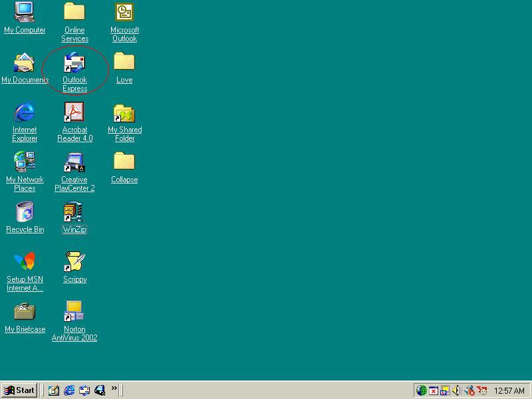Screen dimensions: 532x399
Task: Select the My Network Places icon
Action: tap(25, 163)
